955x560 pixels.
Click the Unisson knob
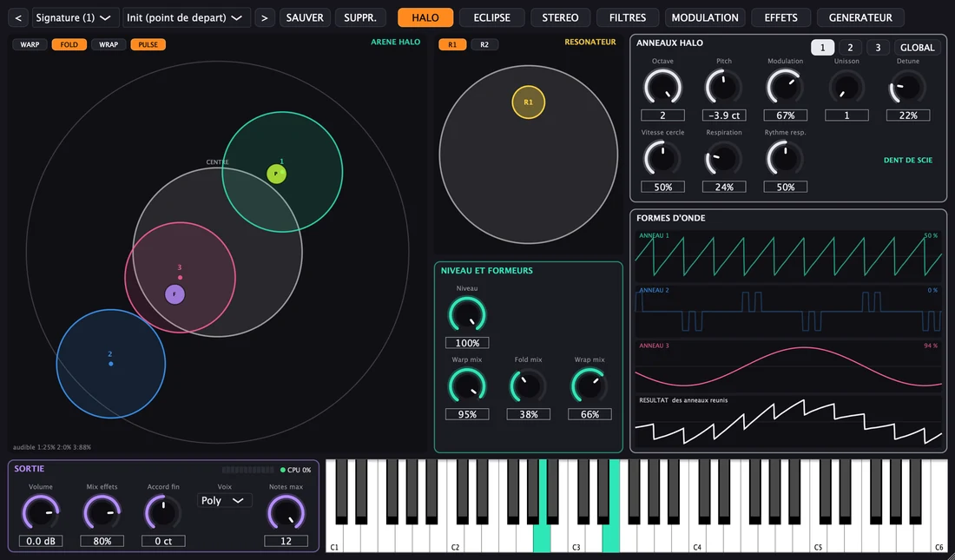point(846,88)
